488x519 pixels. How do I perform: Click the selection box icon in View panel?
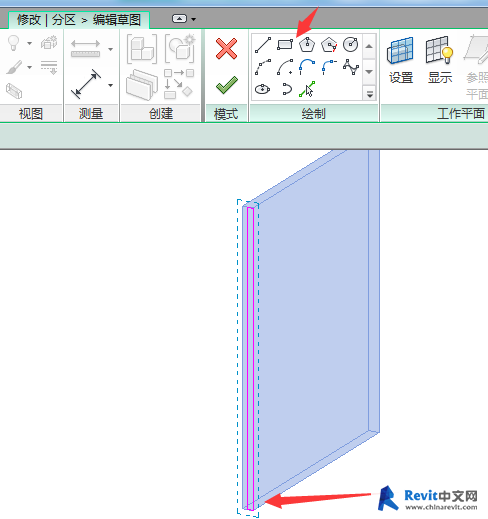[14, 91]
